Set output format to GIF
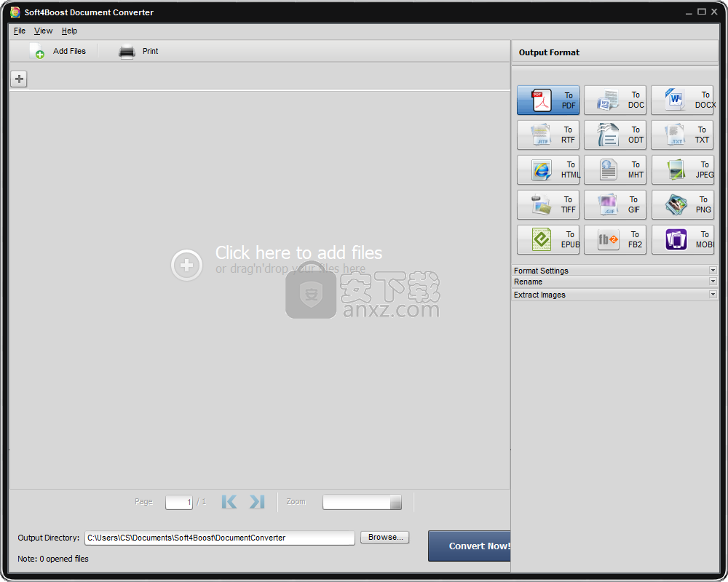 (x=614, y=204)
